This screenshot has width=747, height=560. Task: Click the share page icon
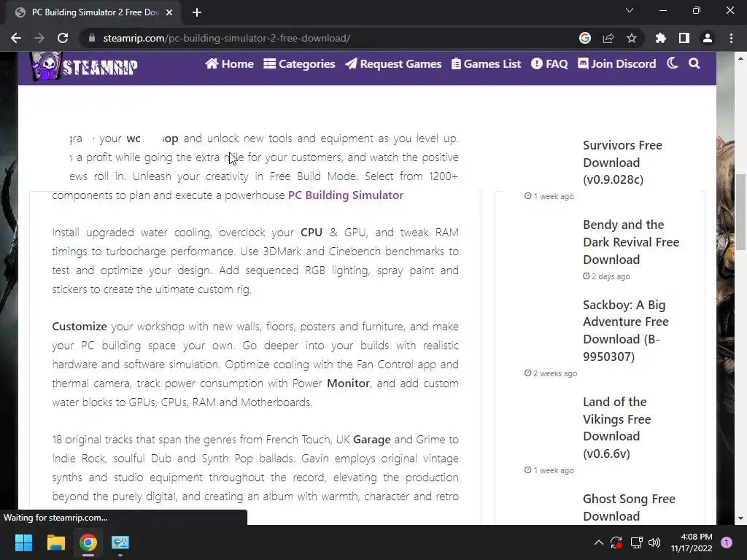(608, 38)
